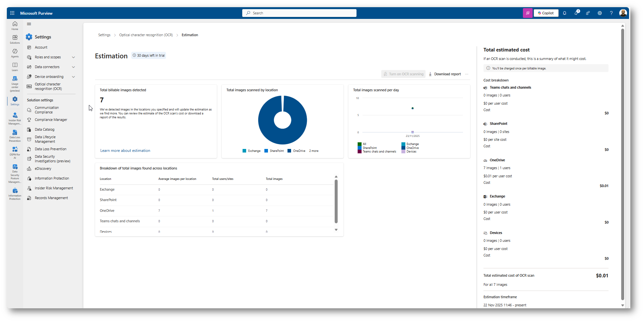Open DSPM for AI rail icon
Viewport: 644px width, 322px height.
[x=15, y=153]
